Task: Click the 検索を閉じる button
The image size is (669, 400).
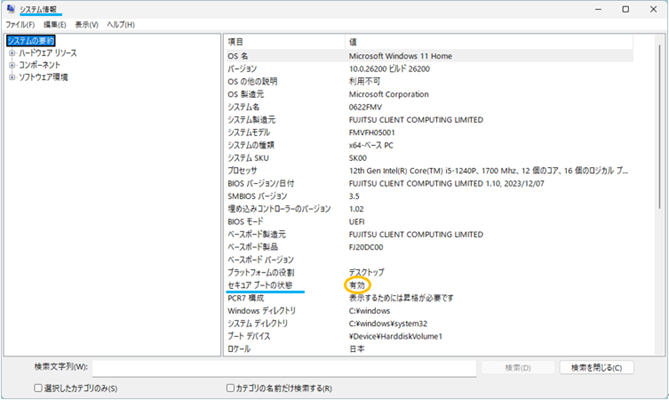Action: click(x=596, y=368)
